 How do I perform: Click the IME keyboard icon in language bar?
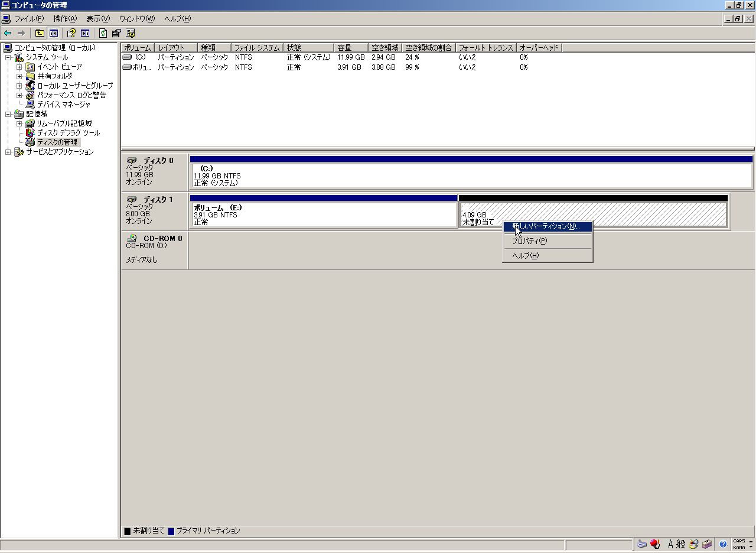coord(642,544)
